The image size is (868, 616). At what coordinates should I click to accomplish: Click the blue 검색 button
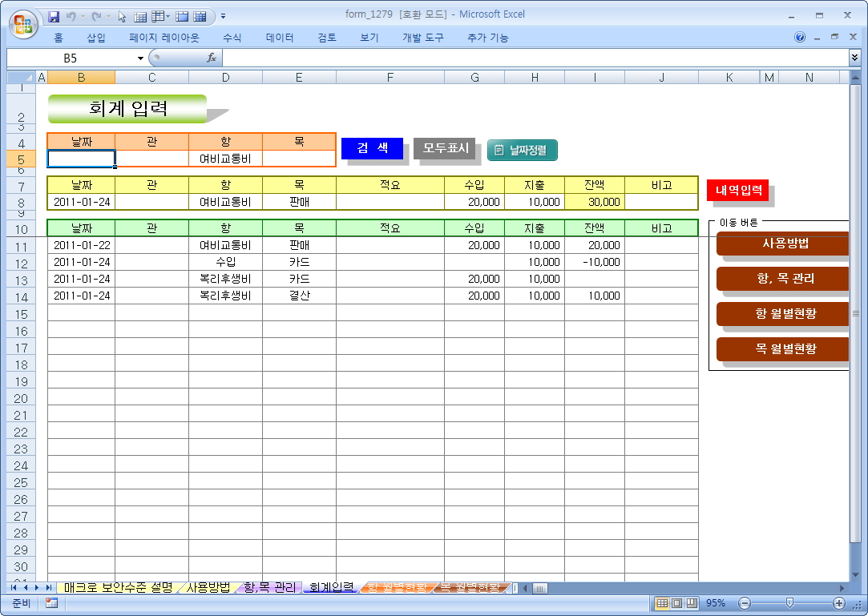tap(372, 148)
